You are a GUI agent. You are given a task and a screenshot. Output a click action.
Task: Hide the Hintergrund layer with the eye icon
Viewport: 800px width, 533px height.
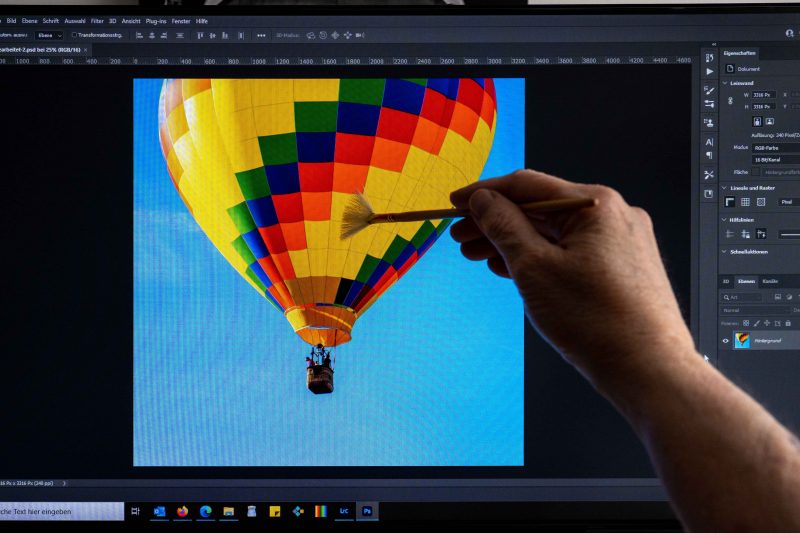(726, 340)
